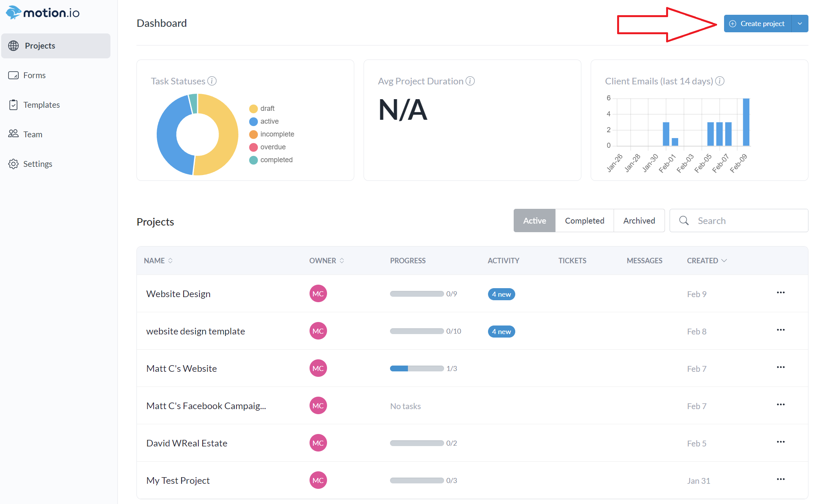Click Task Statuses info icon
817x504 pixels.
click(212, 81)
